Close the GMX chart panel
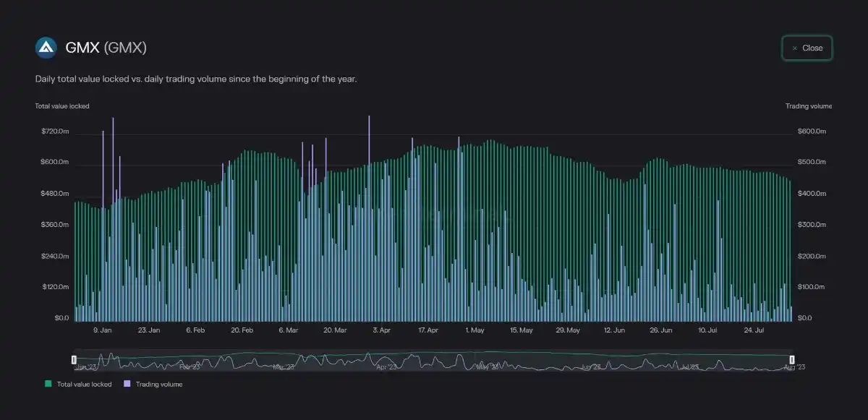The width and height of the screenshot is (868, 420). click(x=807, y=48)
